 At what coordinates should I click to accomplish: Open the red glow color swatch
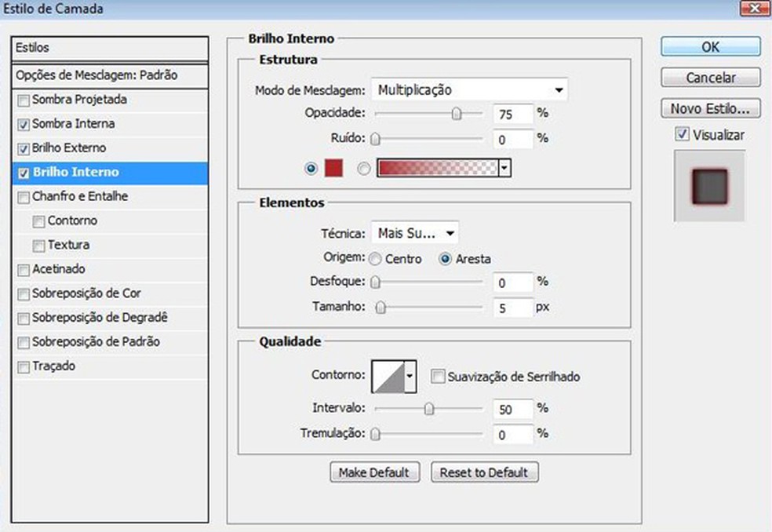pos(333,168)
